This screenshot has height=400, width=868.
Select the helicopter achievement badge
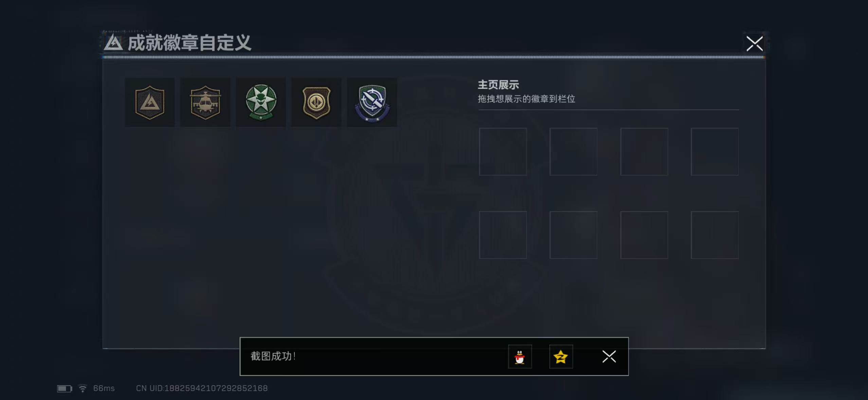205,102
